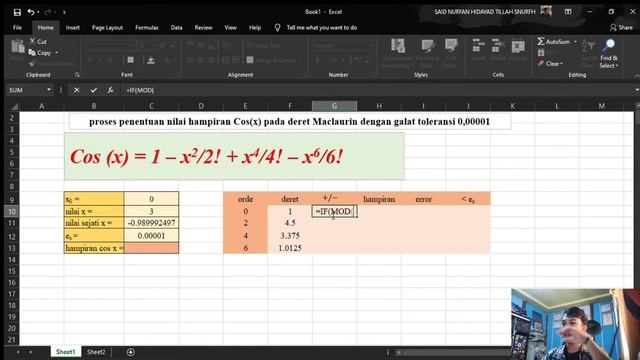Click the deret value 4.5
640x360 pixels.
click(x=290, y=223)
